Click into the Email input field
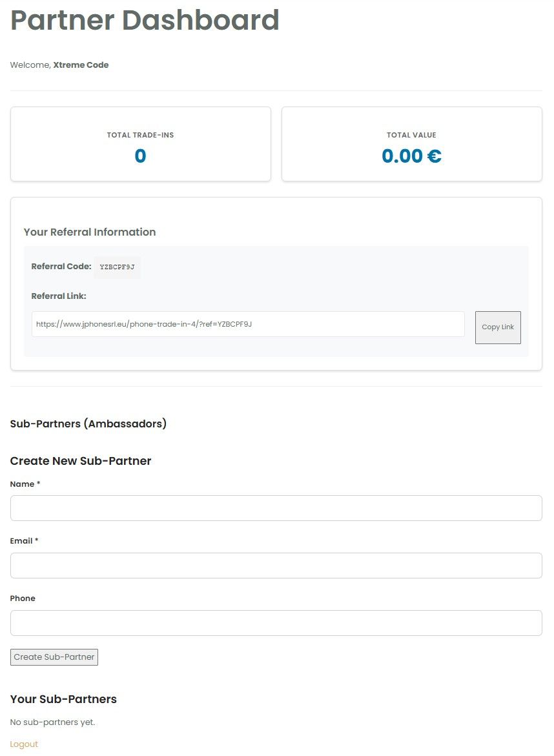This screenshot has width=554, height=756. click(x=276, y=566)
